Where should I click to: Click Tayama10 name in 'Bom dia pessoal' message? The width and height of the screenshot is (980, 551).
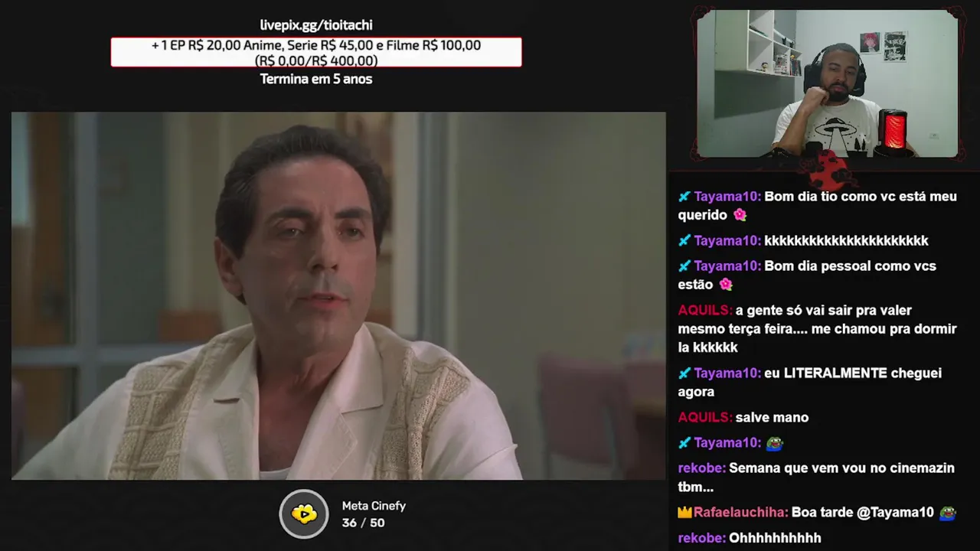(727, 266)
